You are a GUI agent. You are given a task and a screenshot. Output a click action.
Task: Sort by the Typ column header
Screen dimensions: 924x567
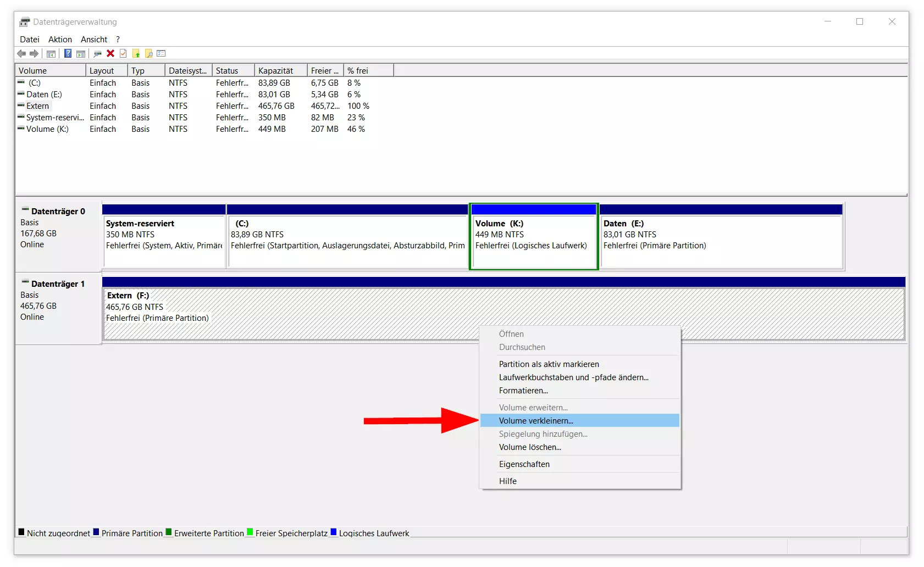[146, 70]
